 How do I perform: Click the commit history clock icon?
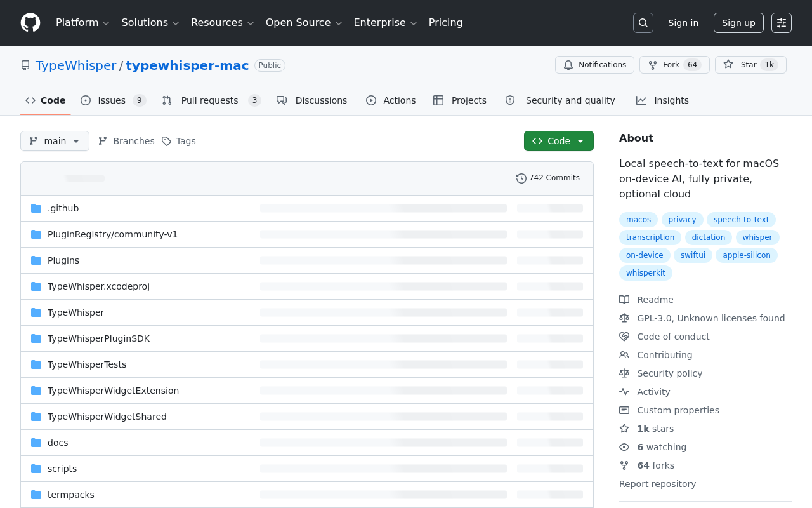click(521, 178)
